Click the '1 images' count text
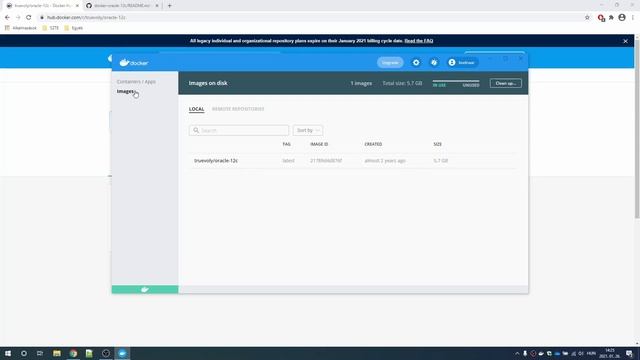Image resolution: width=640 pixels, height=360 pixels. click(x=361, y=83)
